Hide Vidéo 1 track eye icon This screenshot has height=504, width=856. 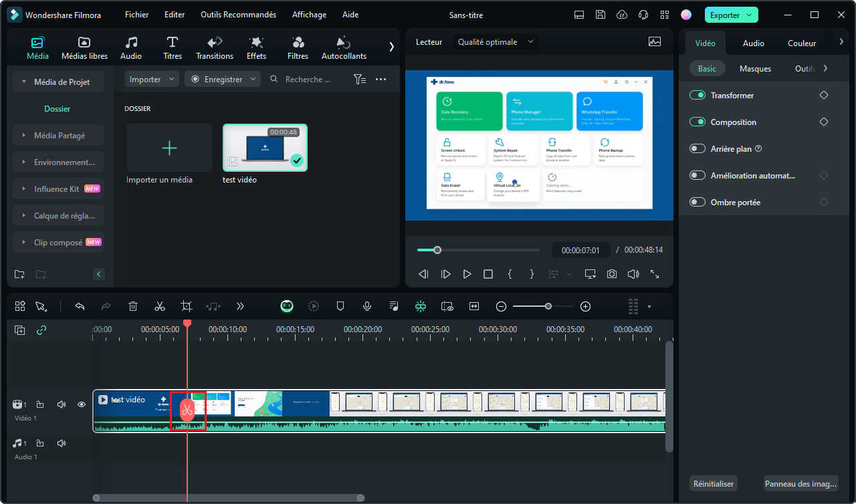click(x=82, y=404)
